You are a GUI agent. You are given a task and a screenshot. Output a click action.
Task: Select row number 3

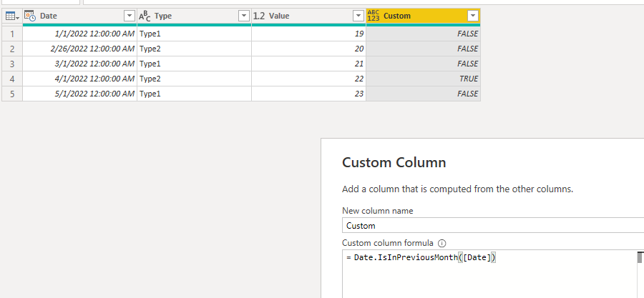[x=12, y=64]
